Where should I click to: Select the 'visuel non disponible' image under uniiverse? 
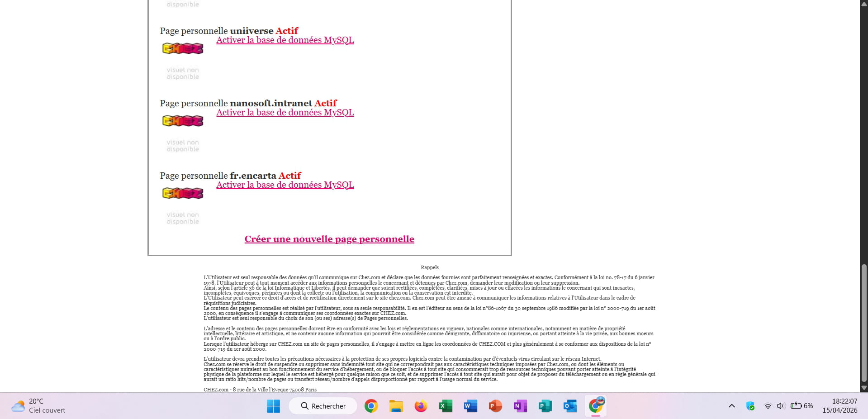(x=183, y=73)
